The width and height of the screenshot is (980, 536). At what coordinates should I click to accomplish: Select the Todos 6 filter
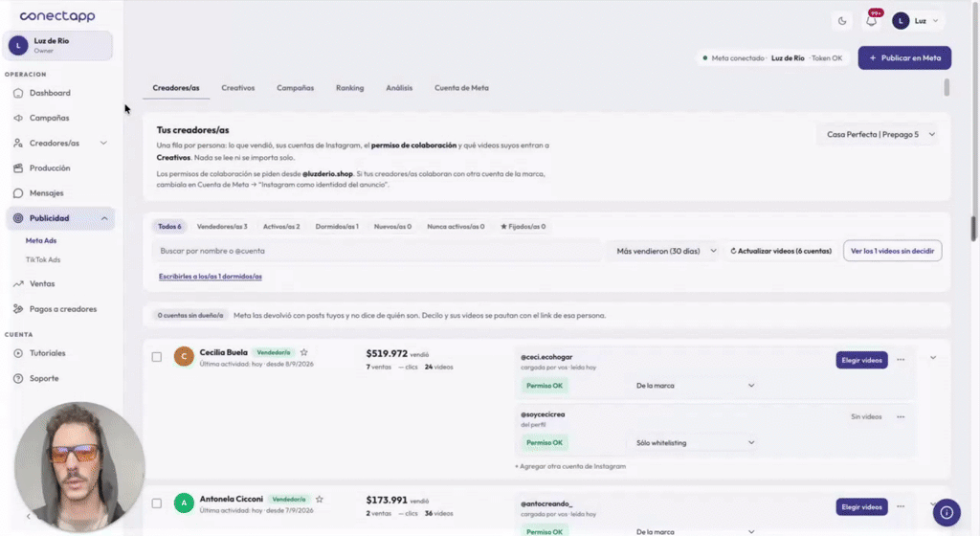point(169,227)
